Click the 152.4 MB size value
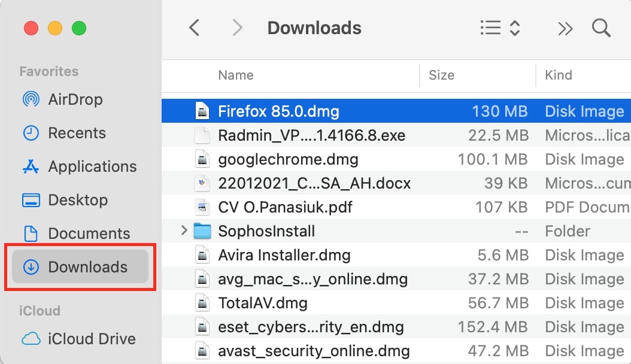 tap(493, 327)
